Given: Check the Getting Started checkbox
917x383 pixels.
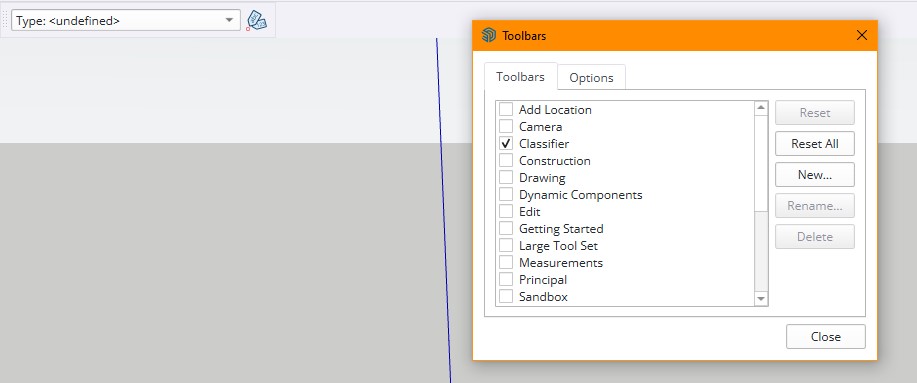Looking at the screenshot, I should coord(506,229).
